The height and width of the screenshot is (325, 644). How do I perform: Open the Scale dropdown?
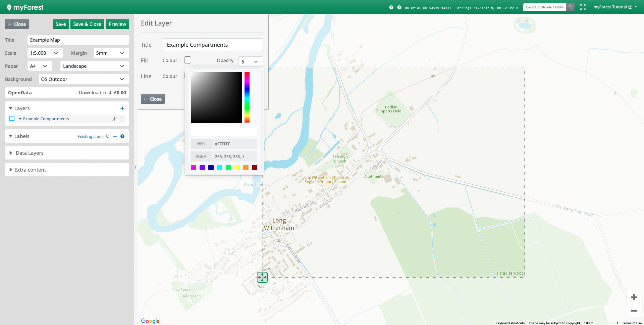pyautogui.click(x=45, y=53)
